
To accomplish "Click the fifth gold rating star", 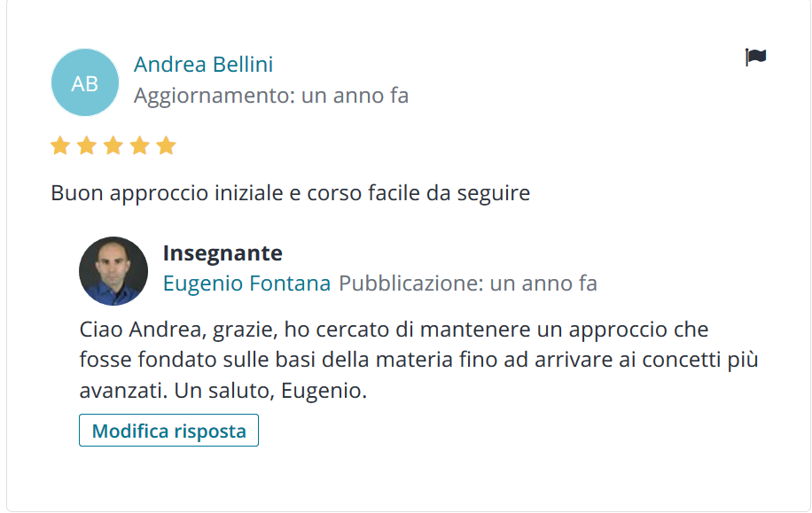I will coord(167,145).
